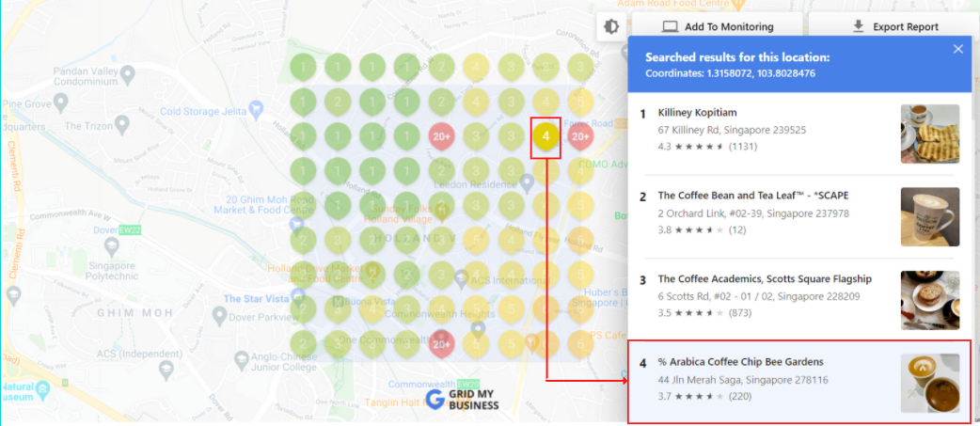
Task: Click the red 20+ marker by One Commonwealth
Action: click(441, 343)
